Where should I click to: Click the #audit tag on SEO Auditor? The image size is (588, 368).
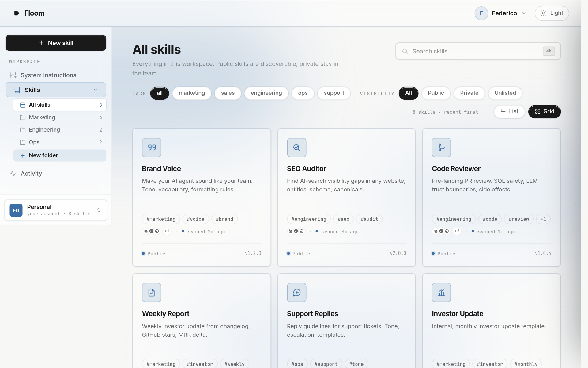pos(369,219)
